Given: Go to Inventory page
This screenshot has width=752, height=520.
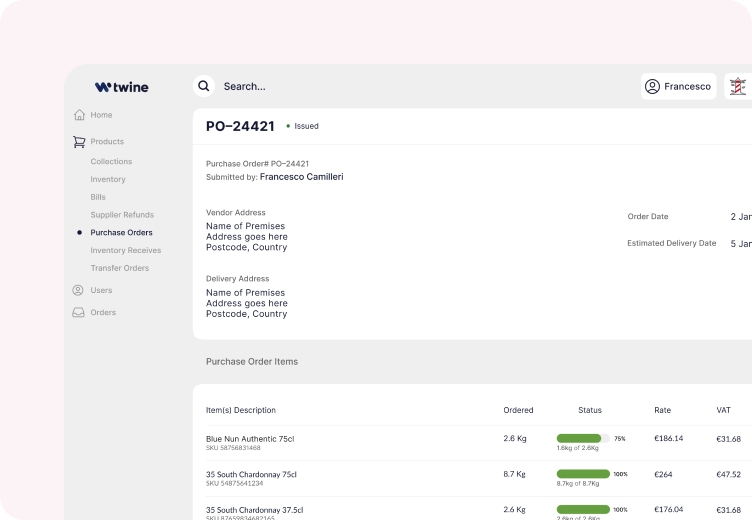Looking at the screenshot, I should pyautogui.click(x=108, y=179).
